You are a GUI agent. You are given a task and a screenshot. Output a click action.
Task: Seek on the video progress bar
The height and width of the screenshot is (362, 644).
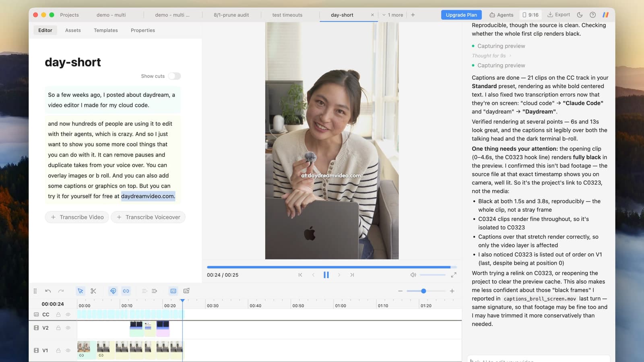(332, 267)
